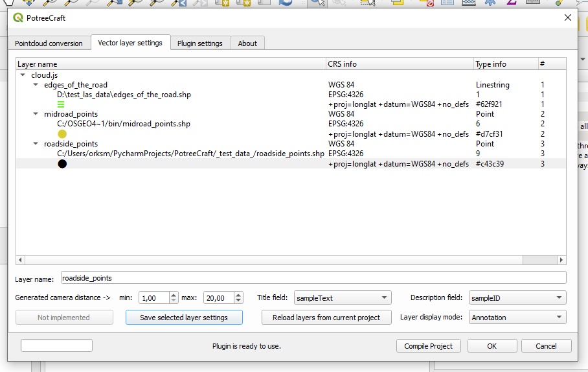This screenshot has width=588, height=372.
Task: Click the black circle symbol of roadside_points
Action: 62,164
